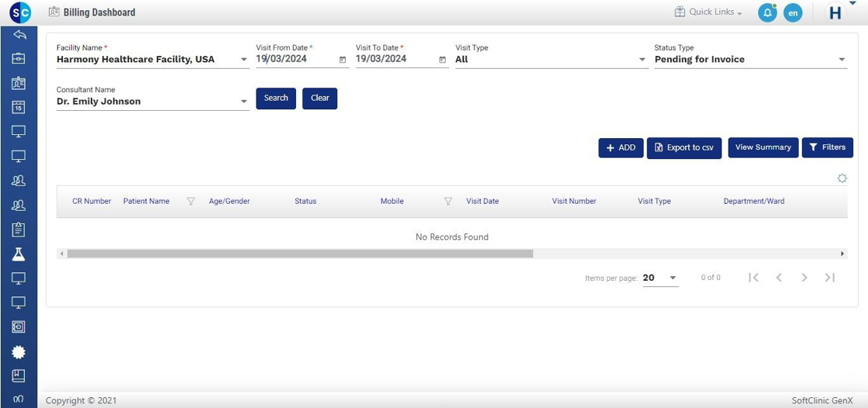
Task: Click the scrollbar right arrow
Action: tap(842, 254)
